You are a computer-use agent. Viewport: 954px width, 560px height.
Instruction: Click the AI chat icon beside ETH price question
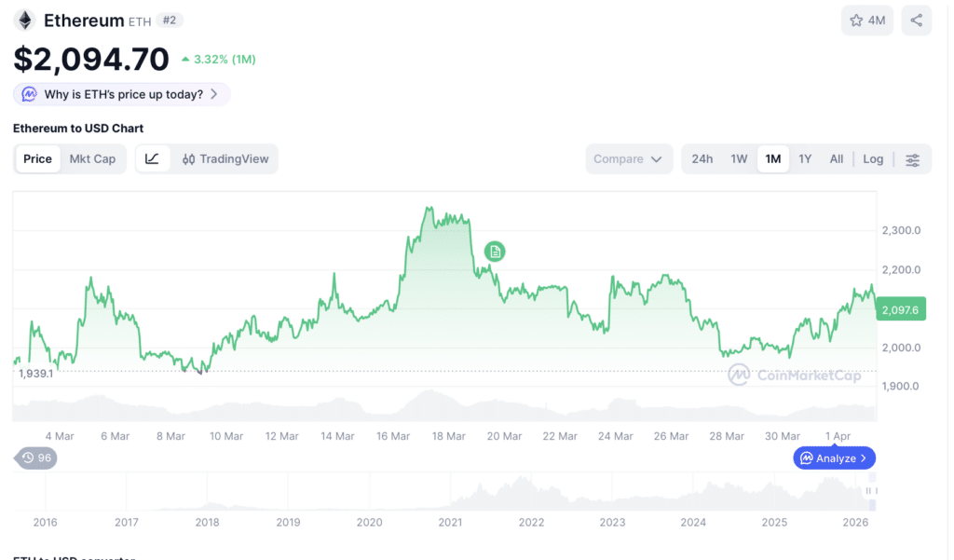tap(29, 94)
